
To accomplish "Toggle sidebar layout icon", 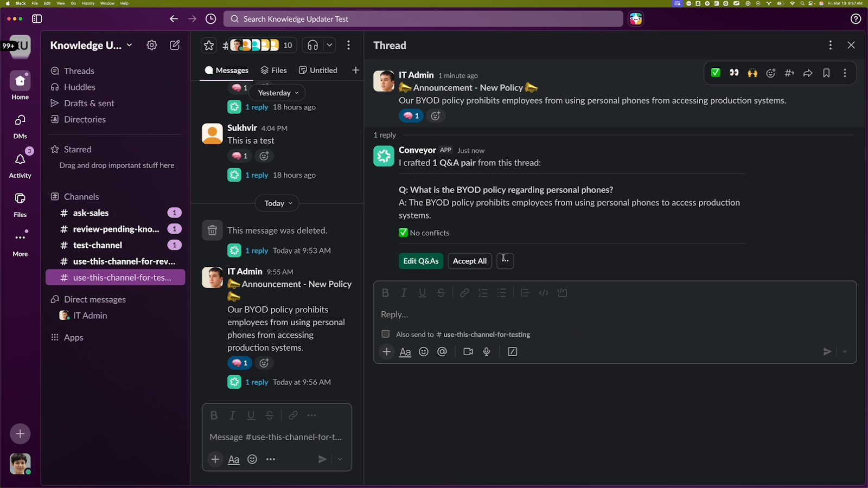I will 37,19.
